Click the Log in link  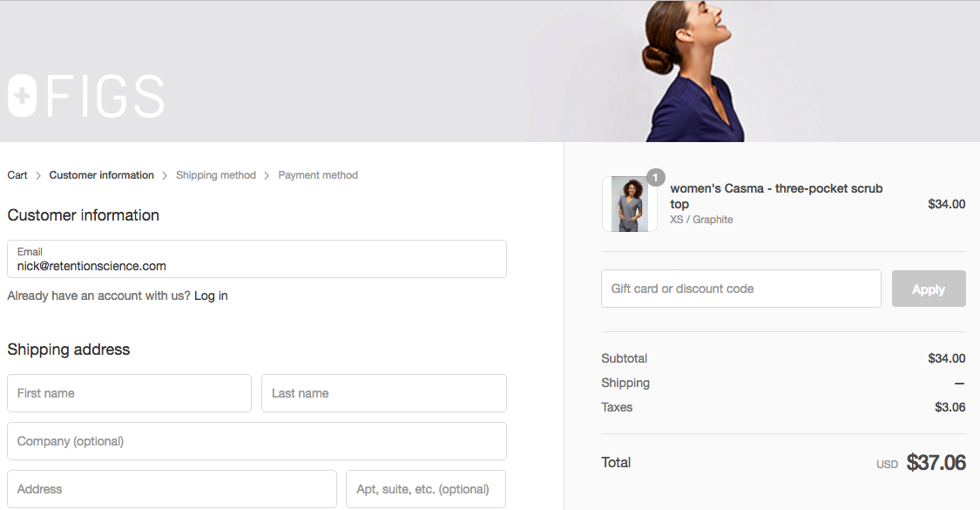(211, 296)
